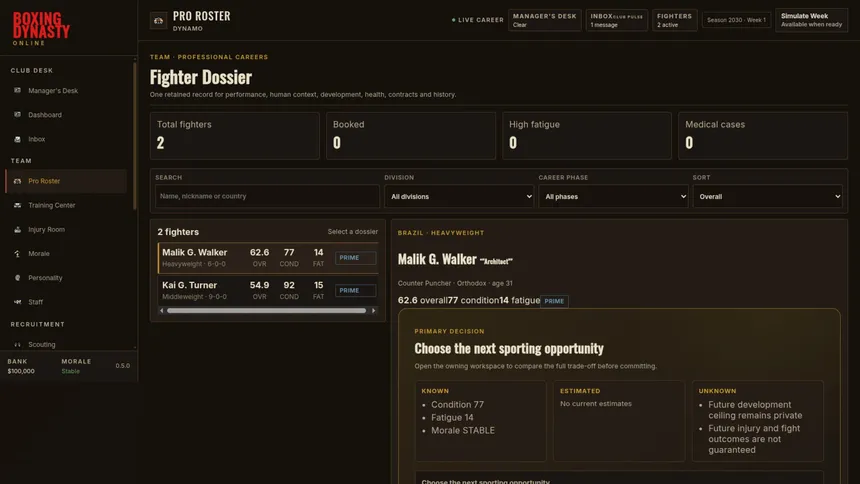The image size is (860, 484).
Task: Click the roster scrollbar left arrow
Action: (x=162, y=311)
